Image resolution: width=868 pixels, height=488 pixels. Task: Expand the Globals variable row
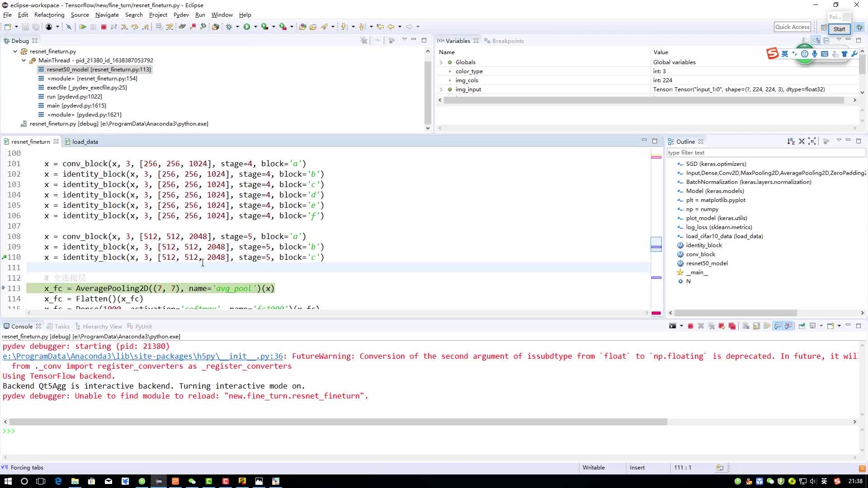coord(441,62)
